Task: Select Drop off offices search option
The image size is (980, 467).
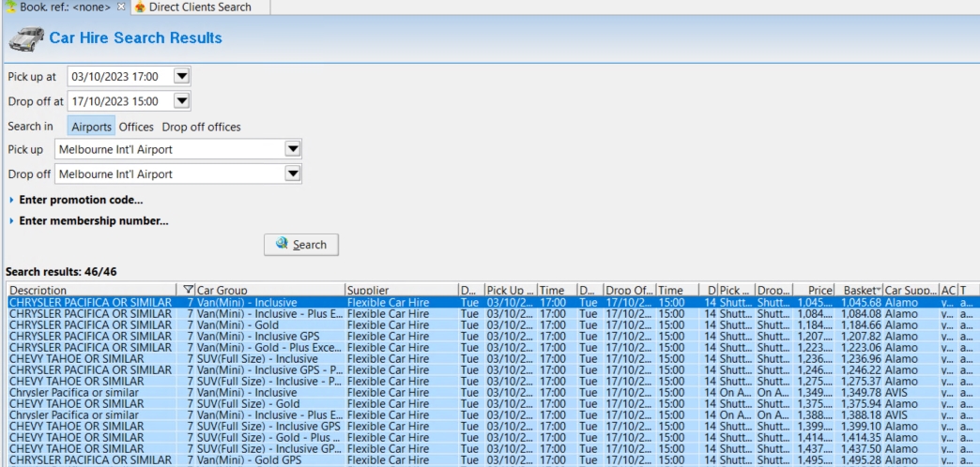Action: pos(201,127)
